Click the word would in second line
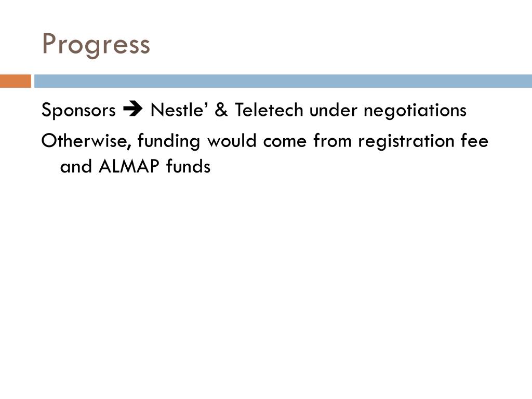 click(x=232, y=140)
